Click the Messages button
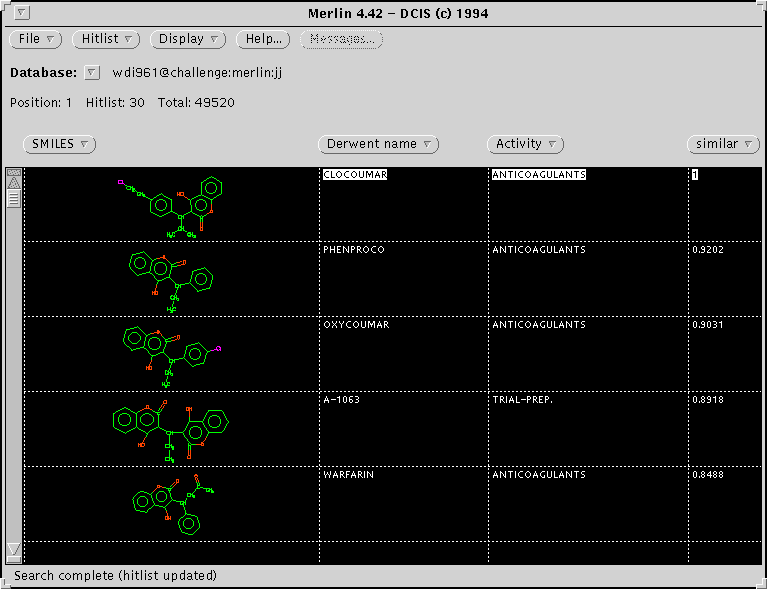 click(x=342, y=39)
